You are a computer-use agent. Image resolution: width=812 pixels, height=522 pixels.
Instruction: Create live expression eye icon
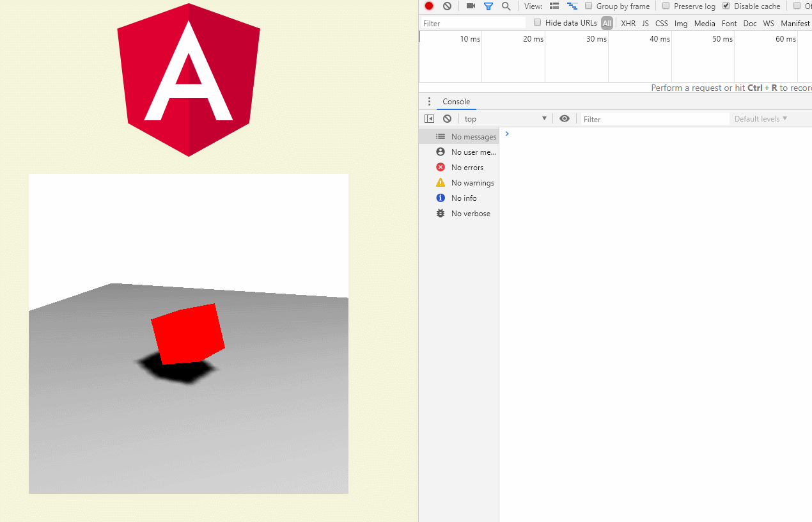[x=564, y=118]
